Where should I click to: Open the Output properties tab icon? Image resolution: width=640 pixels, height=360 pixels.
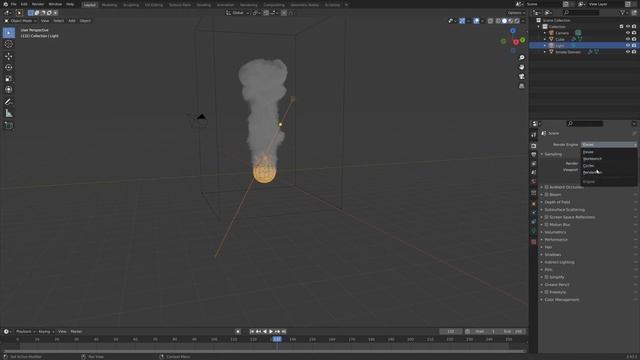(533, 155)
